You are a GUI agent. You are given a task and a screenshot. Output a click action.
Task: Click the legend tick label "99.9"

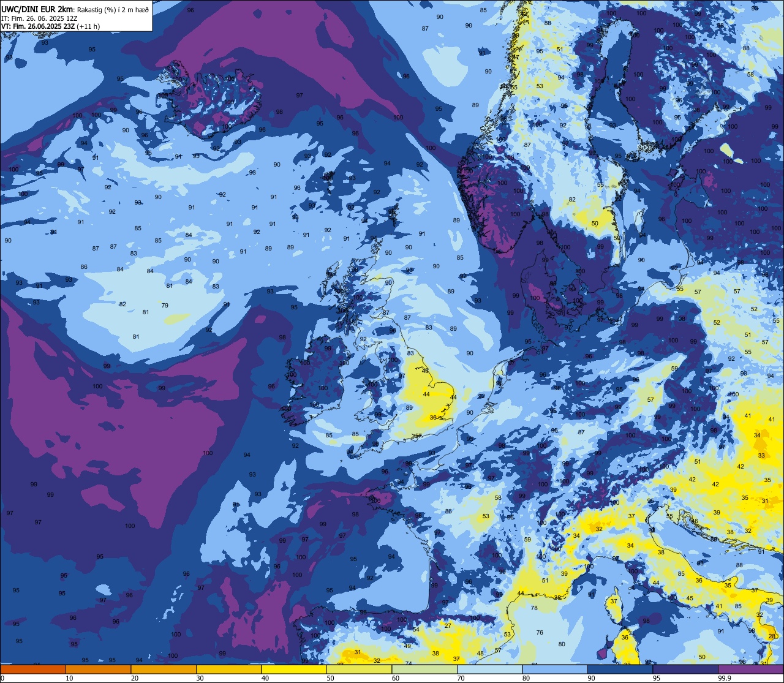pyautogui.click(x=725, y=678)
